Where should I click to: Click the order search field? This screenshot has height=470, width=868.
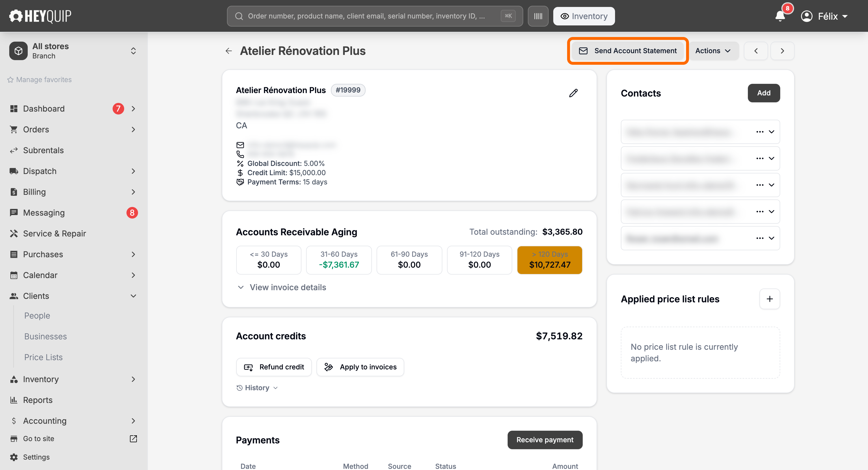tap(375, 16)
